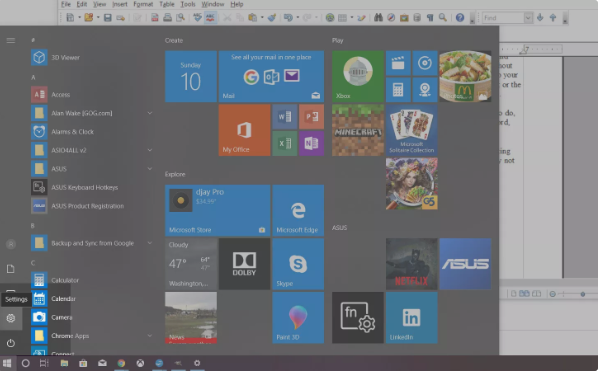
Task: Open Settings gear in Start sidebar
Action: click(x=11, y=318)
